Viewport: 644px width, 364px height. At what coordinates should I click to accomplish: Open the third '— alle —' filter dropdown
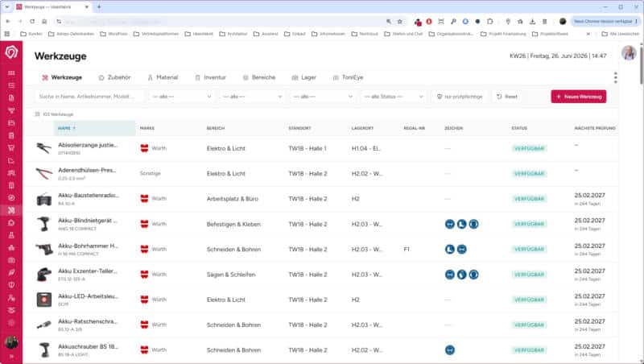pos(323,97)
